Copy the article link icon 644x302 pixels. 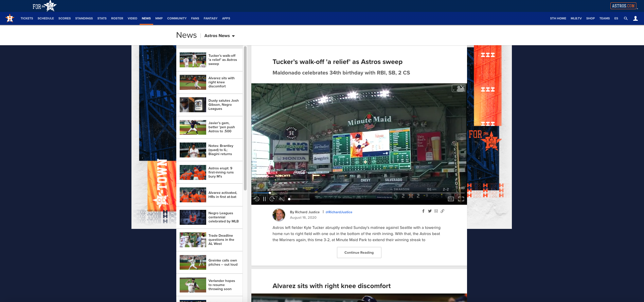pyautogui.click(x=443, y=211)
